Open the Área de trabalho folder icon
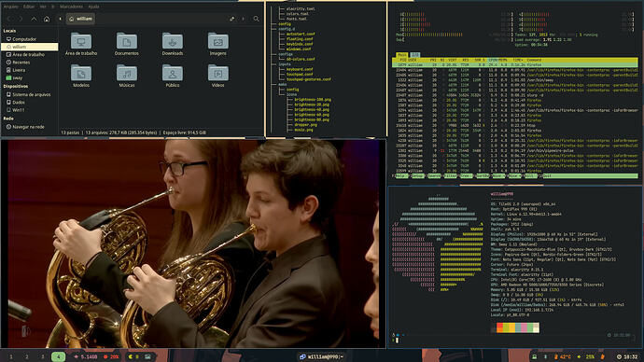The height and width of the screenshot is (362, 644). [x=81, y=44]
